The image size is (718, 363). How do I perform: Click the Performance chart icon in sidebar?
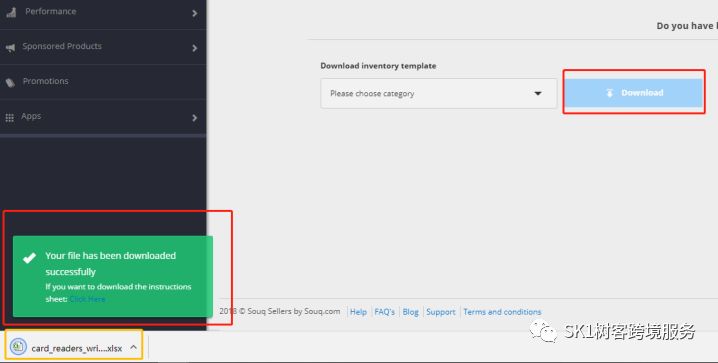coord(11,12)
